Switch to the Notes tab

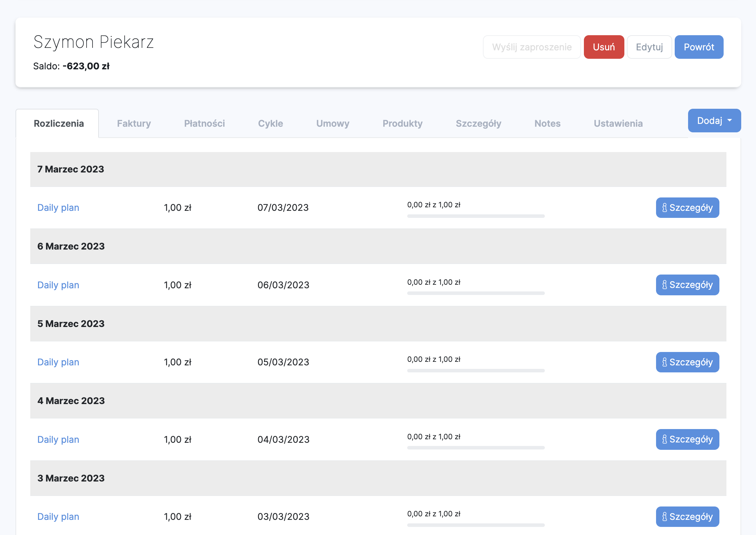547,124
